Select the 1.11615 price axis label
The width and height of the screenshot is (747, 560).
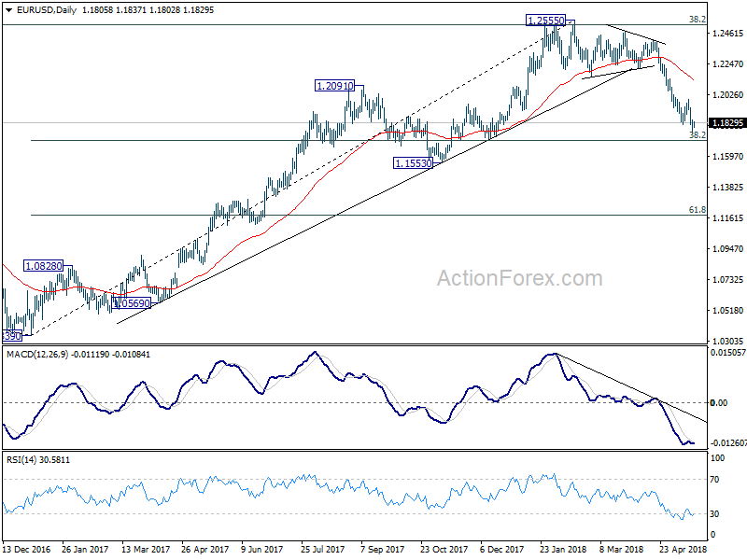click(x=727, y=218)
